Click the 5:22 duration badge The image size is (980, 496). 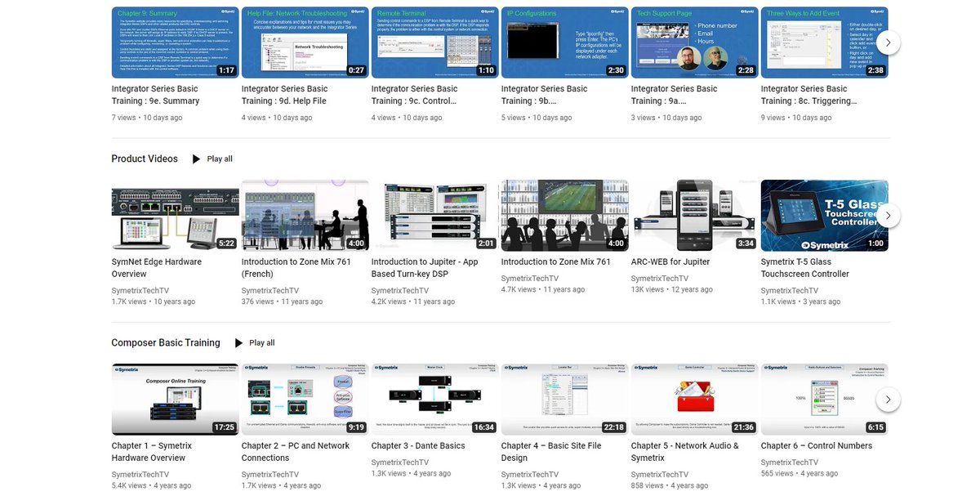tap(226, 244)
